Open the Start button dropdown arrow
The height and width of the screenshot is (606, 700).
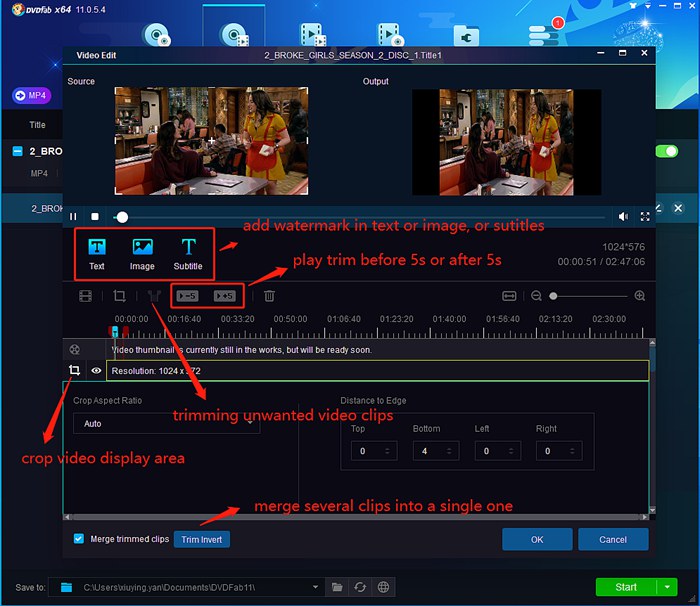click(x=667, y=587)
